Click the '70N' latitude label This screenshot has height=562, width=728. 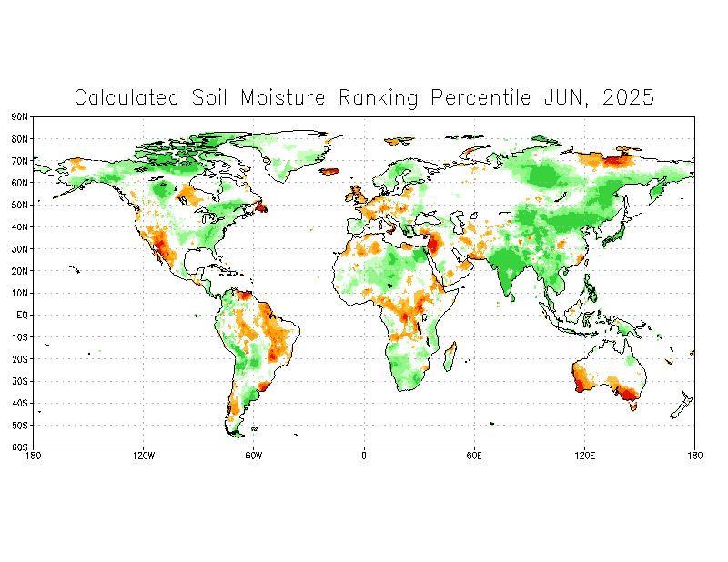tap(19, 161)
